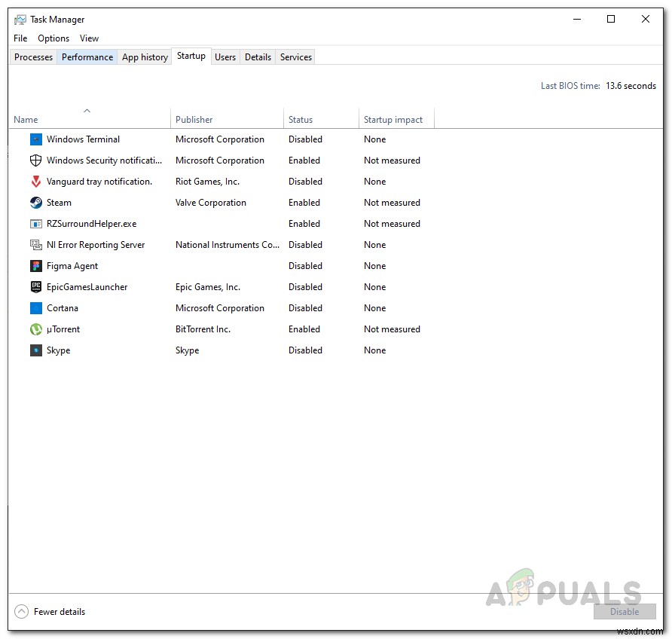Click the Windows Security shield icon

(x=36, y=161)
